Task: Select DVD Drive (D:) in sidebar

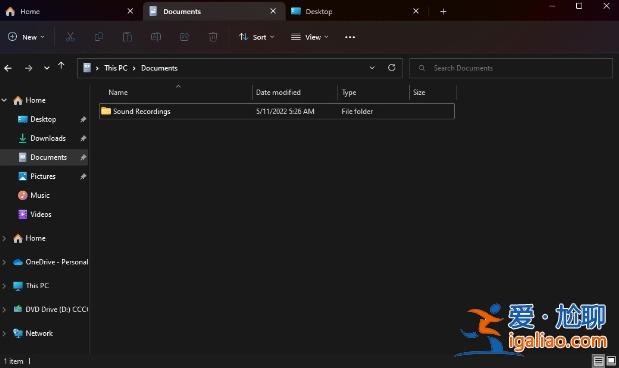Action: (56, 309)
